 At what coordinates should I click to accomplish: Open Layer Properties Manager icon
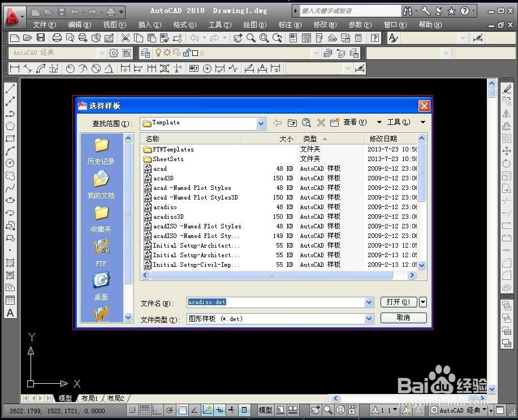(145, 53)
